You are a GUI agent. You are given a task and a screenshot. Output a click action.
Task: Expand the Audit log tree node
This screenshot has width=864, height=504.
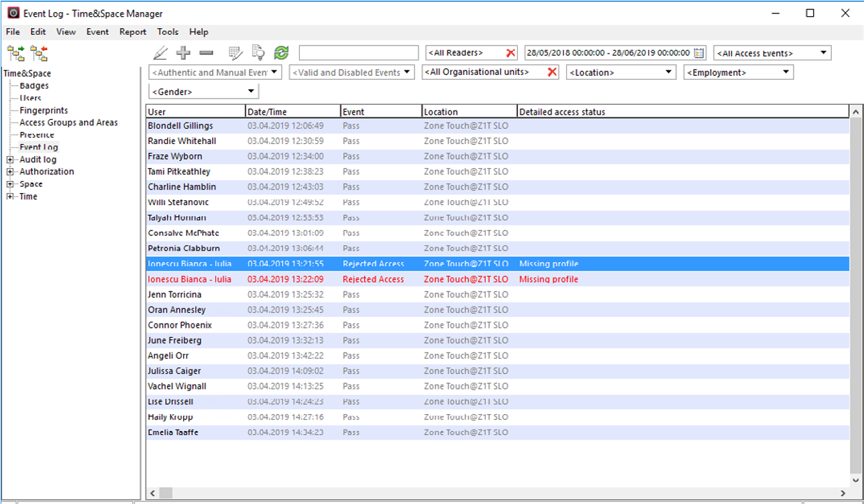coord(10,160)
